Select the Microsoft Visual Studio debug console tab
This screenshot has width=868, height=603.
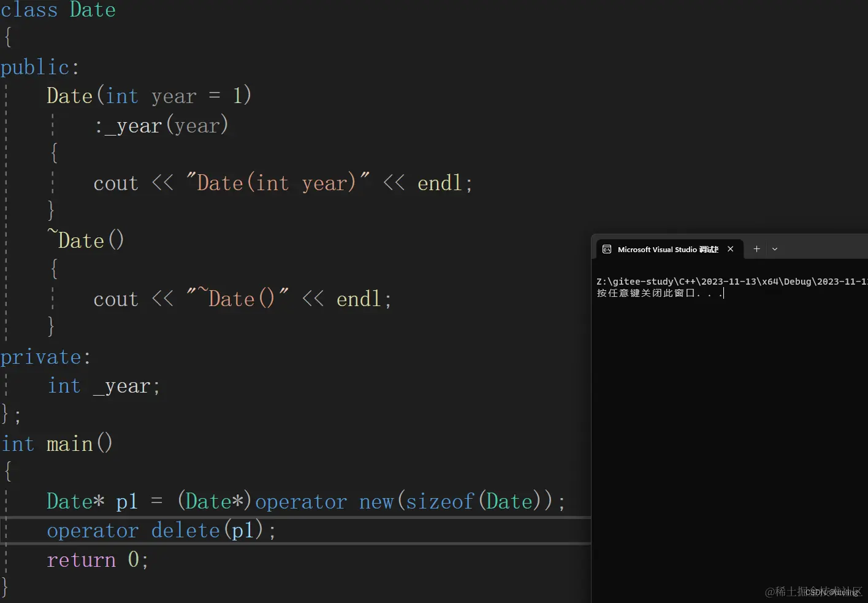point(669,249)
